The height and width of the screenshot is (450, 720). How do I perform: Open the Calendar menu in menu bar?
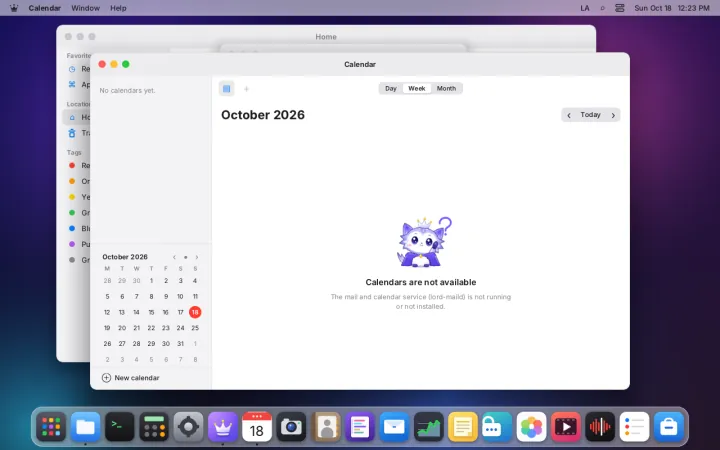click(x=45, y=8)
